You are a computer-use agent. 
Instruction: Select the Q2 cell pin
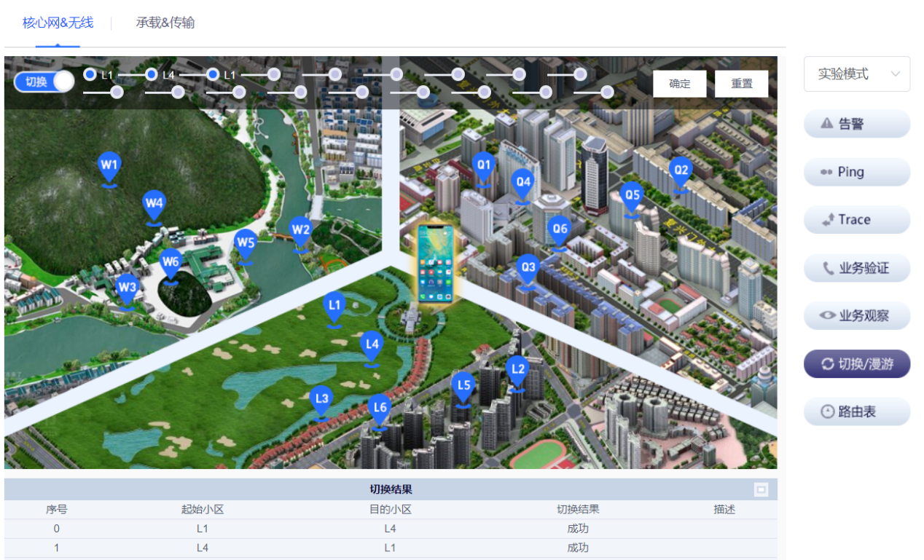(681, 172)
